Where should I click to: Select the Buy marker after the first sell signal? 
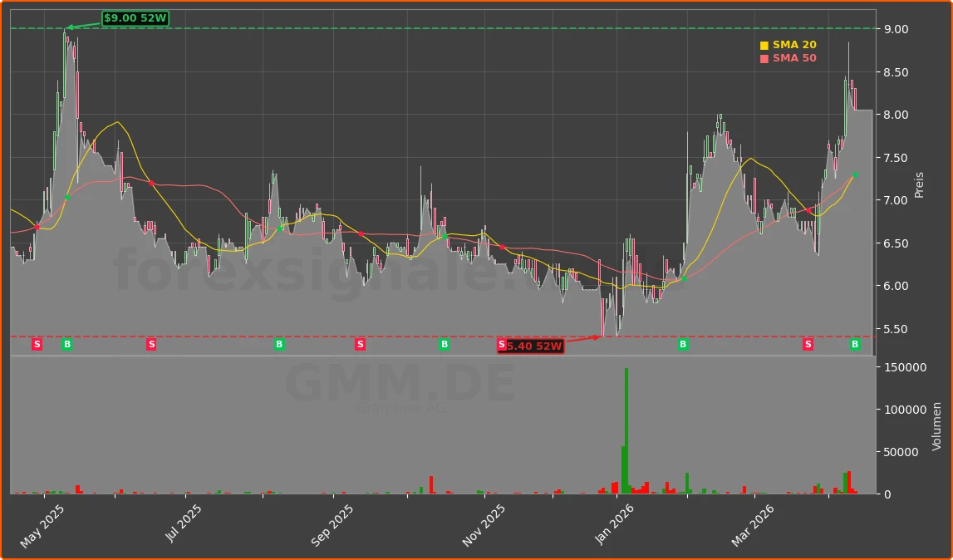tap(66, 343)
